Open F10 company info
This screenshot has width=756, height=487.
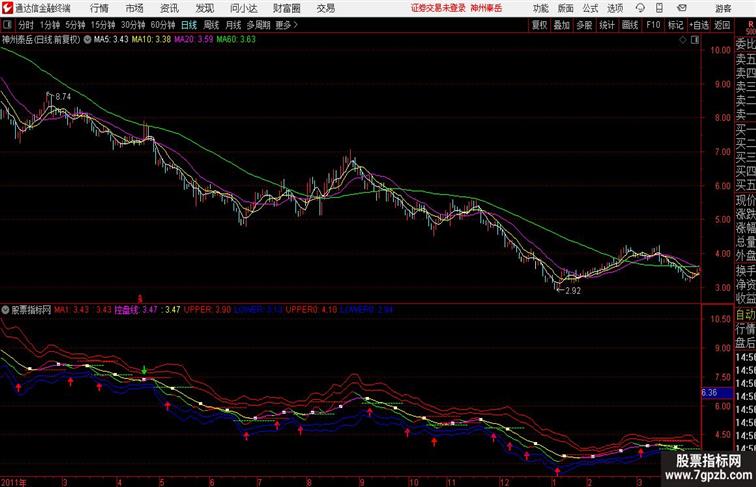[x=653, y=25]
